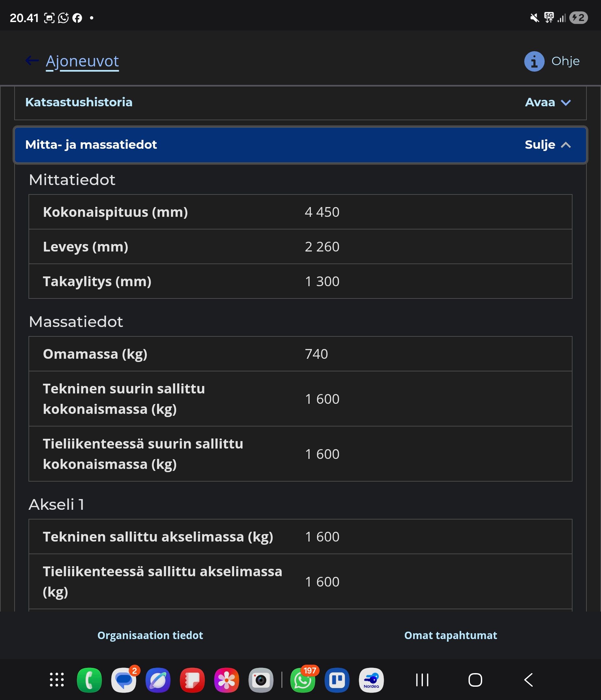Tap the Ohje info icon
This screenshot has height=700, width=601.
534,62
